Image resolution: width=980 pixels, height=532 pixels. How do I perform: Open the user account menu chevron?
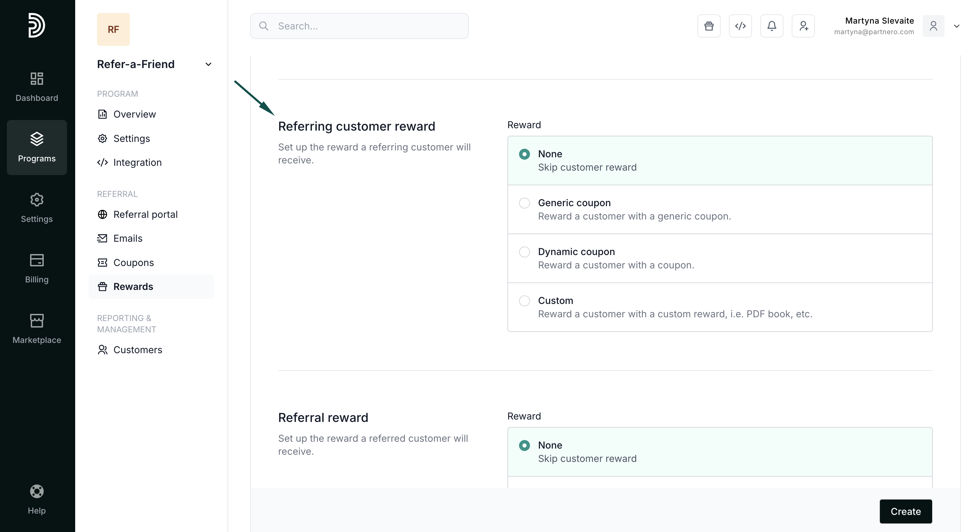(956, 26)
